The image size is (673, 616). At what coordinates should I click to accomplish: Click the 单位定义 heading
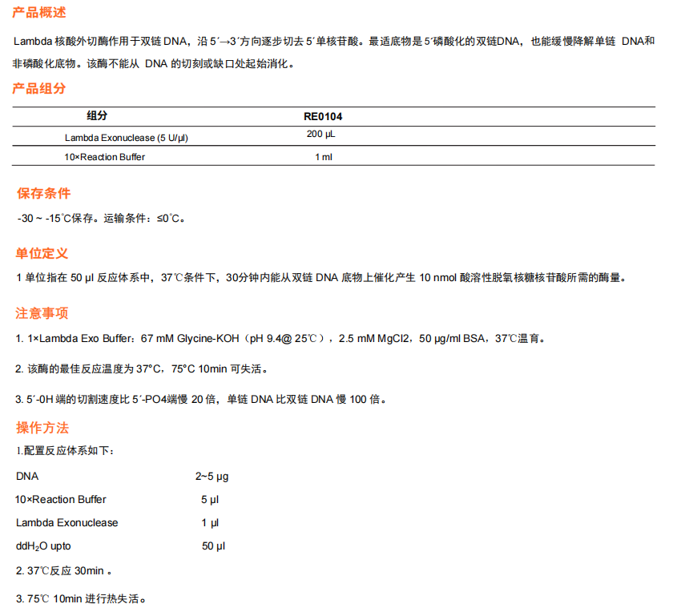pyautogui.click(x=42, y=254)
